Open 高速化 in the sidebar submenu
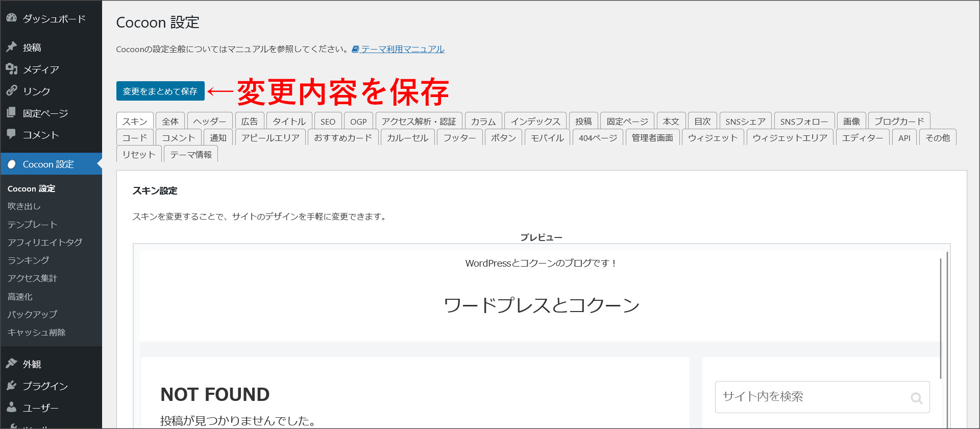The width and height of the screenshot is (980, 429). pos(20,296)
